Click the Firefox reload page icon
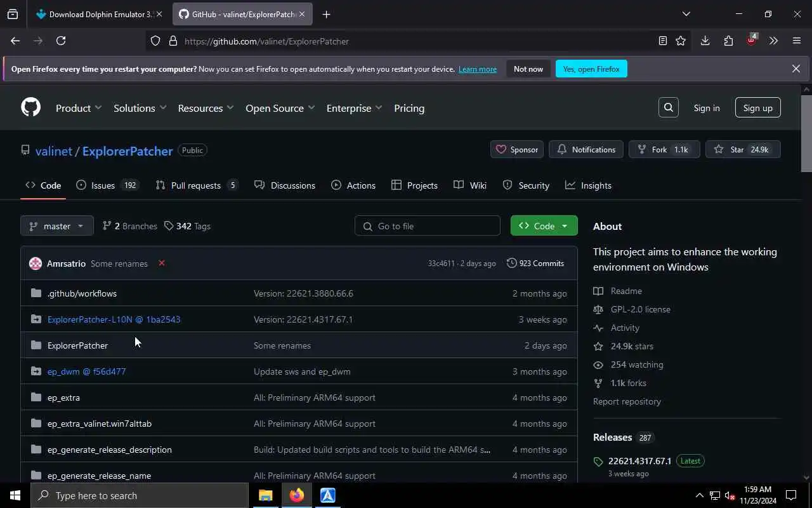The width and height of the screenshot is (812, 508). click(61, 41)
